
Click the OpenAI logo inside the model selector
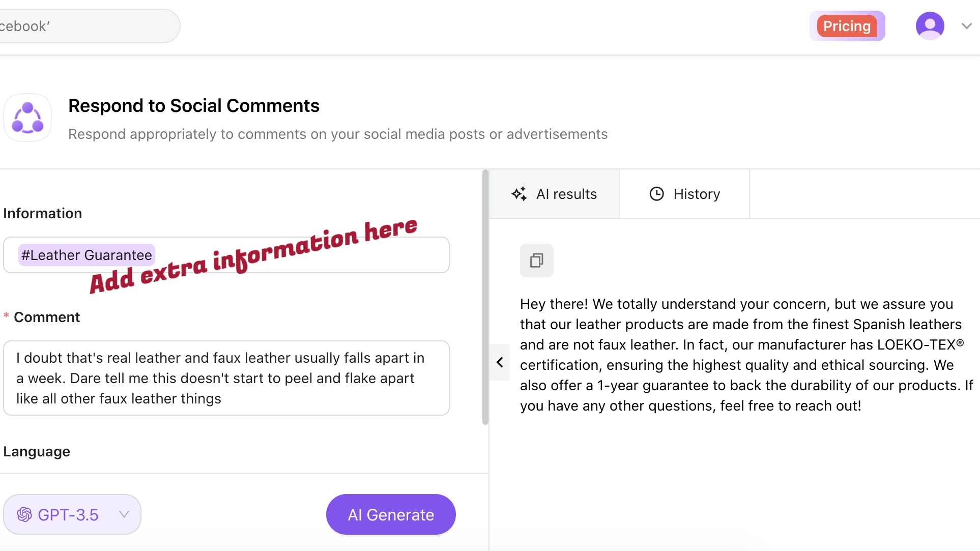pyautogui.click(x=24, y=514)
